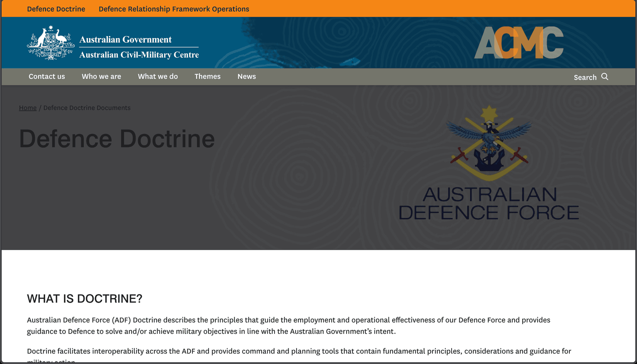Click the Australian Civil-Military Centre title link
The width and height of the screenshot is (637, 364).
[139, 54]
